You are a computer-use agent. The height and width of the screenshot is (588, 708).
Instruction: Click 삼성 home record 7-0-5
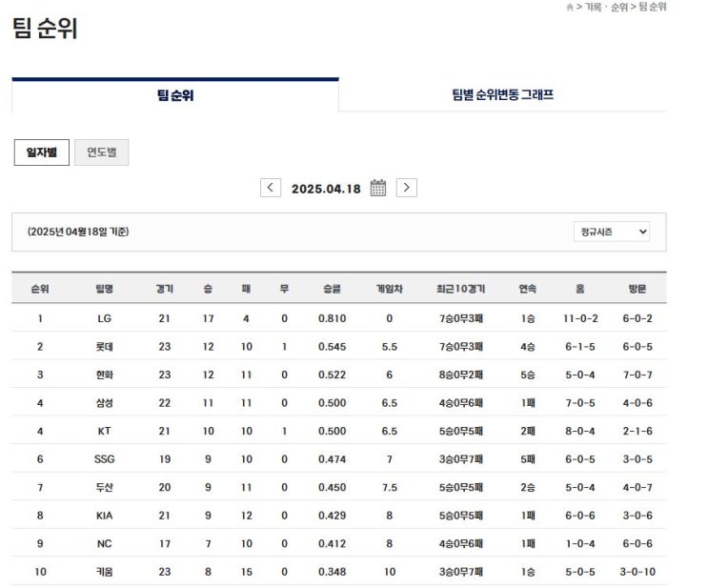point(580,403)
